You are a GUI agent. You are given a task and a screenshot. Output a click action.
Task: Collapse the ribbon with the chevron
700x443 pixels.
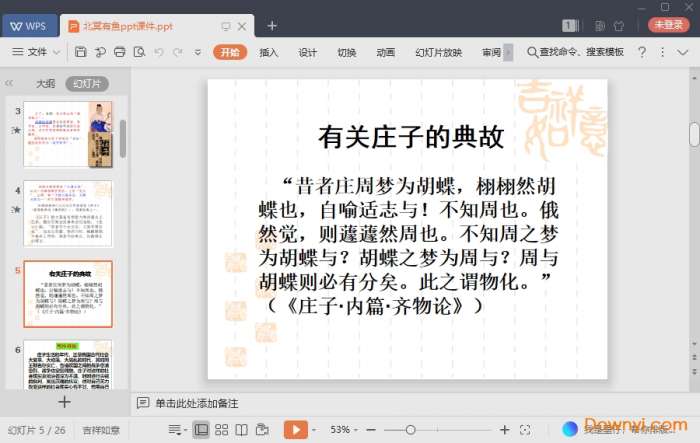click(682, 53)
